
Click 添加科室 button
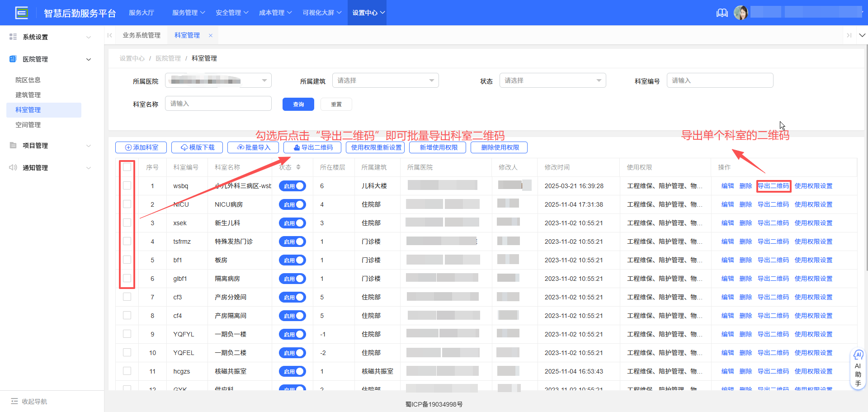141,147
